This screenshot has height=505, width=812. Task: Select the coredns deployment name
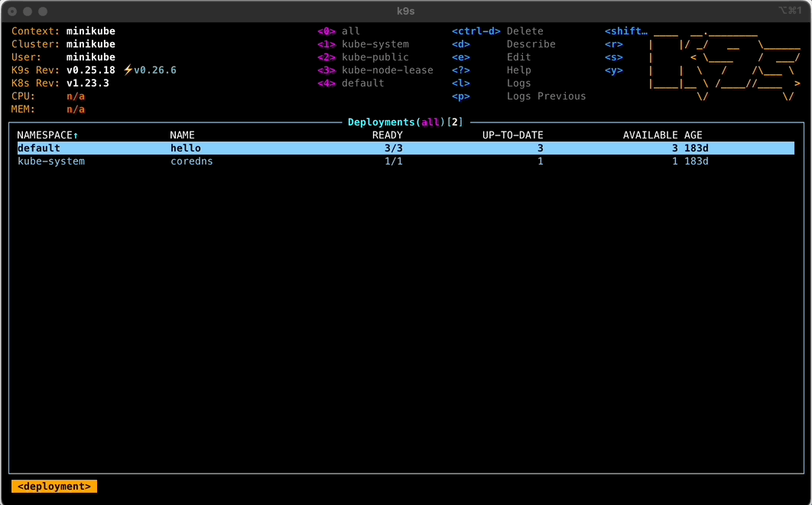192,161
